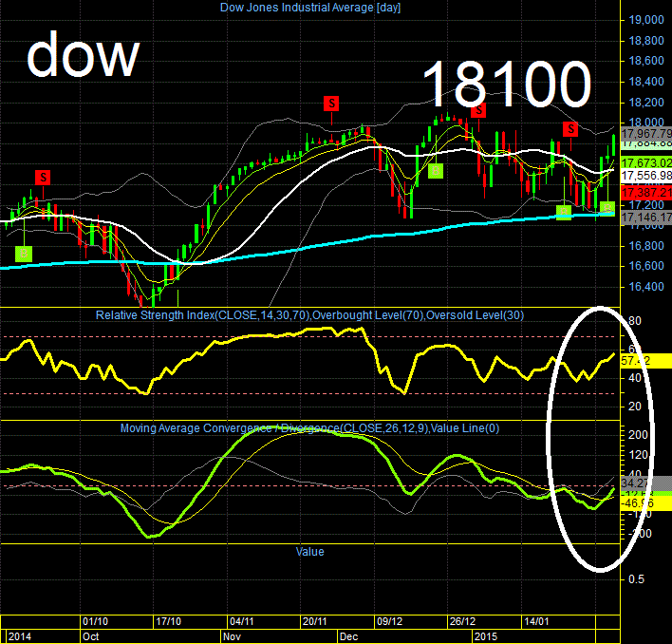Viewport: 672px width, 644px height.
Task: Select the B buy marker below the January S marker
Action: 564,212
